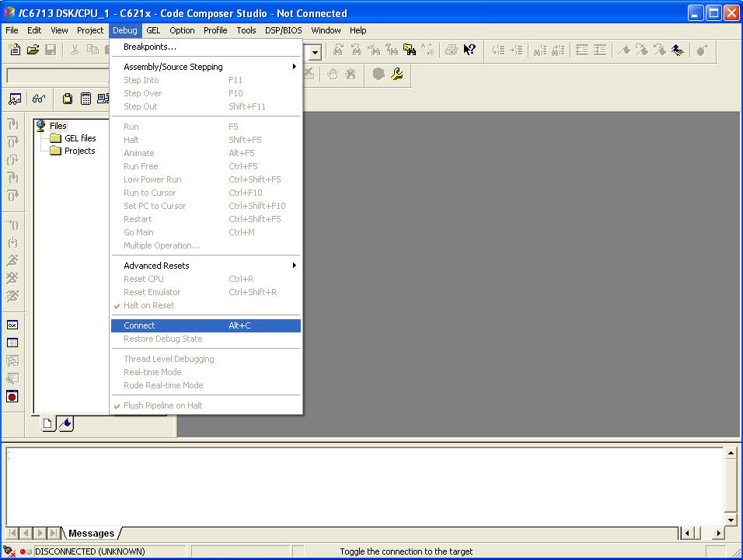The width and height of the screenshot is (743, 560).
Task: Open the memory window icon in left sidebar
Action: (12, 343)
